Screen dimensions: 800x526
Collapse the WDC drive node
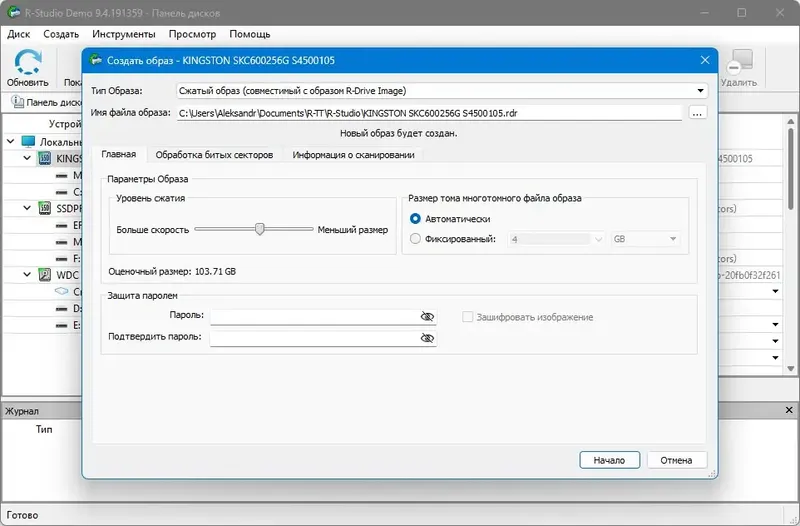27,275
